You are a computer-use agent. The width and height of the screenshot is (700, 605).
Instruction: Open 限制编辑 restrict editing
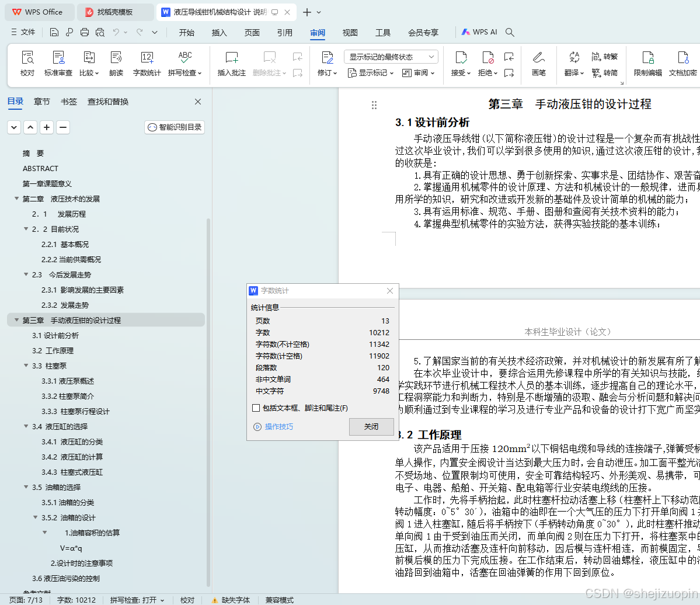click(x=648, y=63)
